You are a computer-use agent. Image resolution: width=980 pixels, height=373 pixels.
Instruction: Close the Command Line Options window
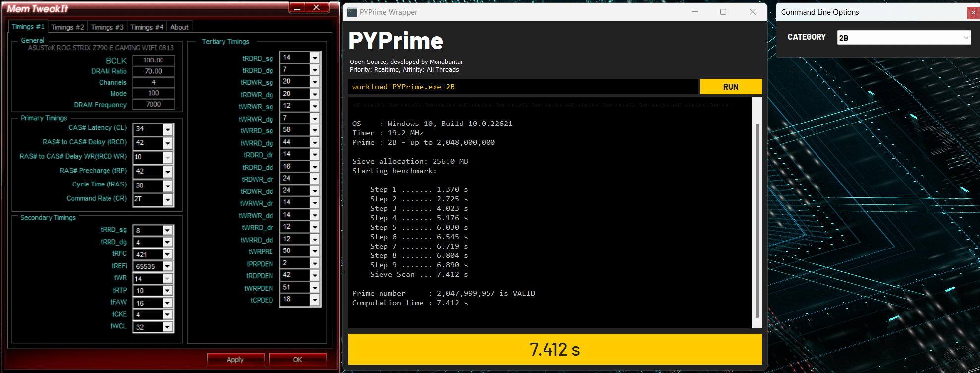pyautogui.click(x=973, y=13)
